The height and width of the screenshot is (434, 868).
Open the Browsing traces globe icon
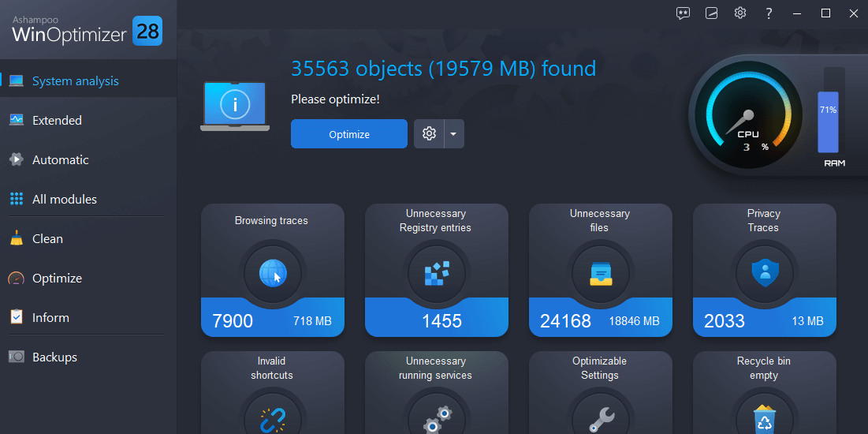pos(273,274)
